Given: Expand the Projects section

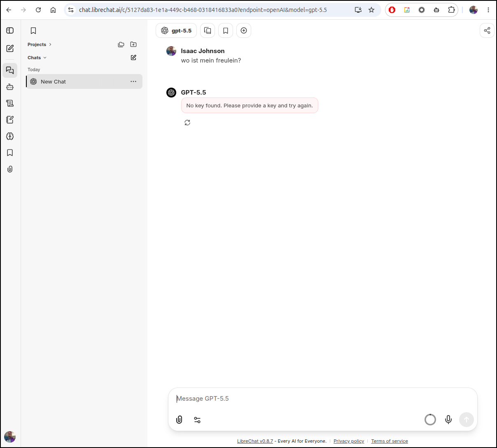Looking at the screenshot, I should pos(40,44).
